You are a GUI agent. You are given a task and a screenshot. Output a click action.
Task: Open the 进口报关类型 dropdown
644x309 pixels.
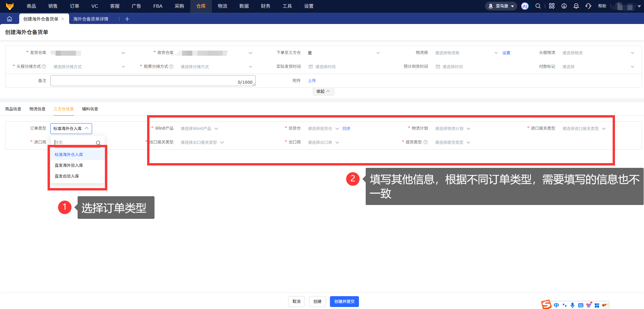click(x=584, y=129)
